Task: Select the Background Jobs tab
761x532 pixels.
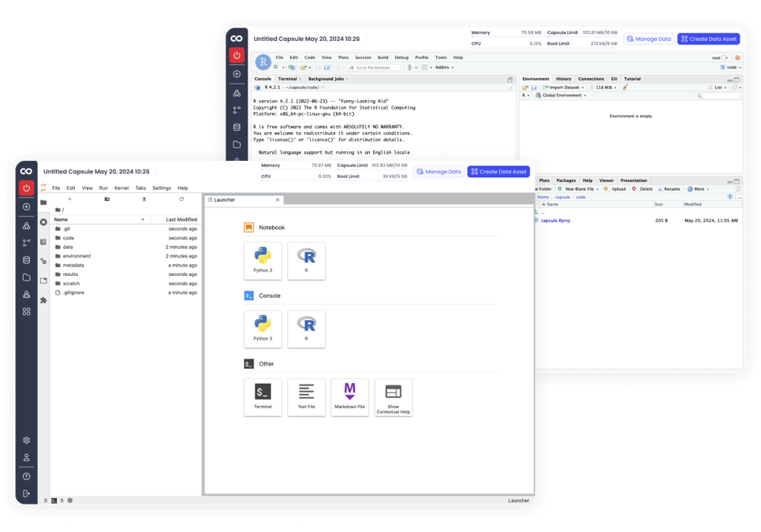Action: coord(326,79)
